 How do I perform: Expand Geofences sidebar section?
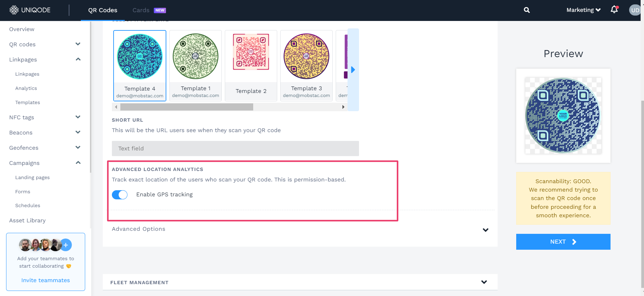(78, 148)
